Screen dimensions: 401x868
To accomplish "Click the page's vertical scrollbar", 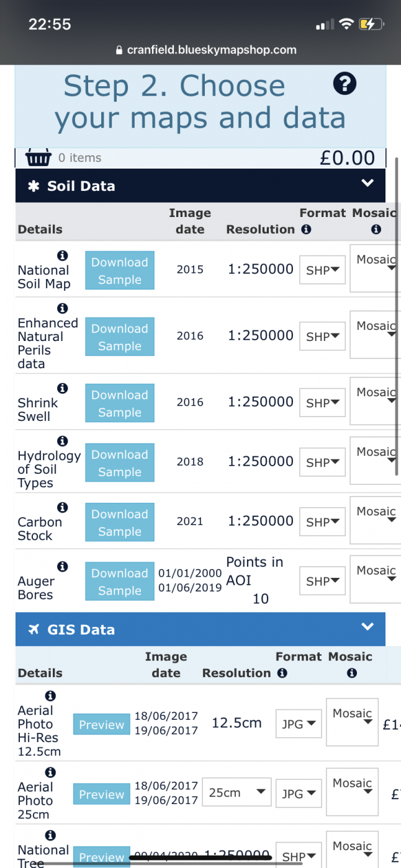I will pyautogui.click(x=397, y=316).
